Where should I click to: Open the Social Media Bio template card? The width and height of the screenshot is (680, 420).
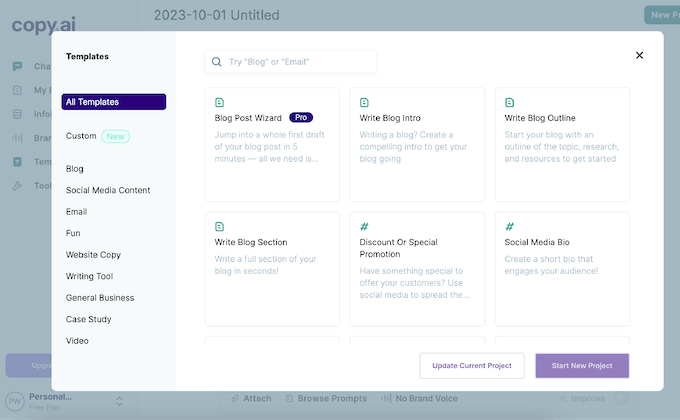click(562, 269)
